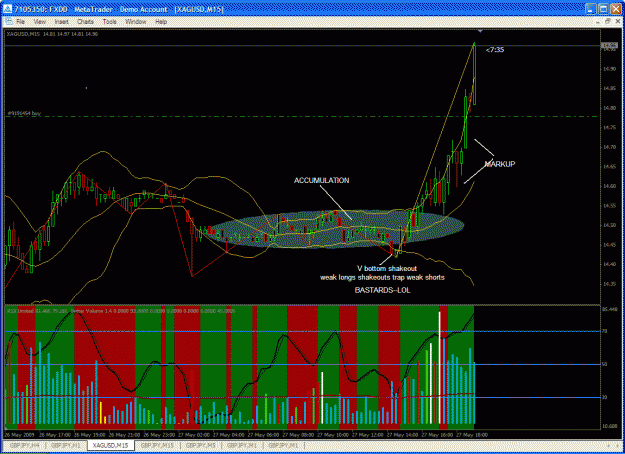Switch to the GBPJPY,M15 chart tab
Viewport: 625px width, 454px height.
(157, 445)
